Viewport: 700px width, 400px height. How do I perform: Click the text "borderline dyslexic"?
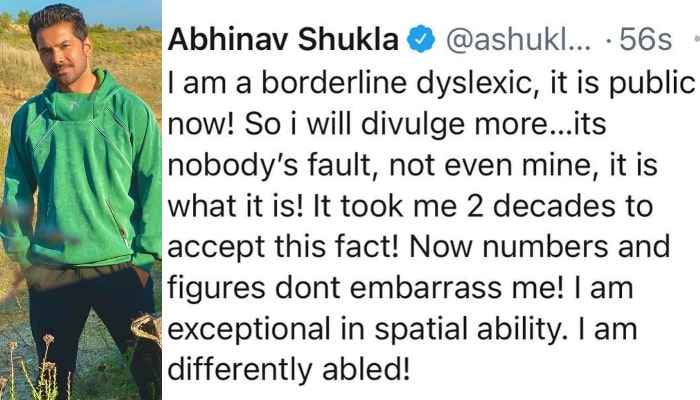click(330, 88)
